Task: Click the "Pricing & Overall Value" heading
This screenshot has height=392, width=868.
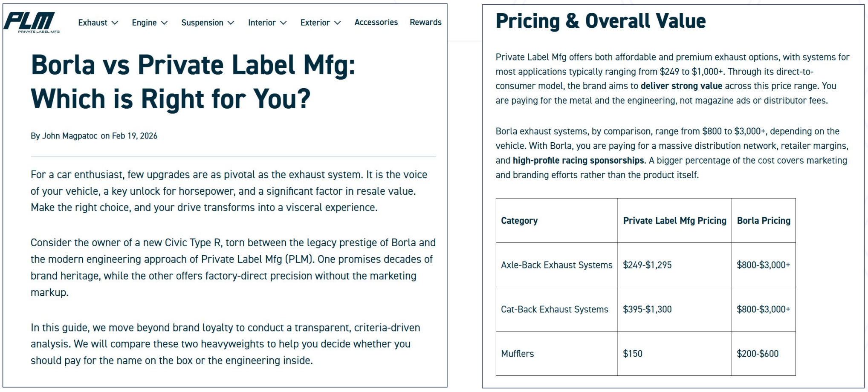Action: [600, 21]
